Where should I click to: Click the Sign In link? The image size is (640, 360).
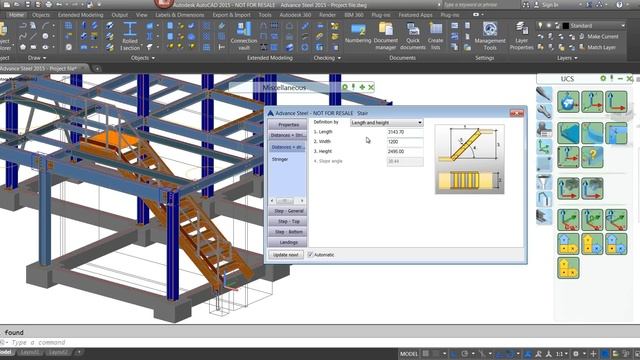[x=550, y=4]
